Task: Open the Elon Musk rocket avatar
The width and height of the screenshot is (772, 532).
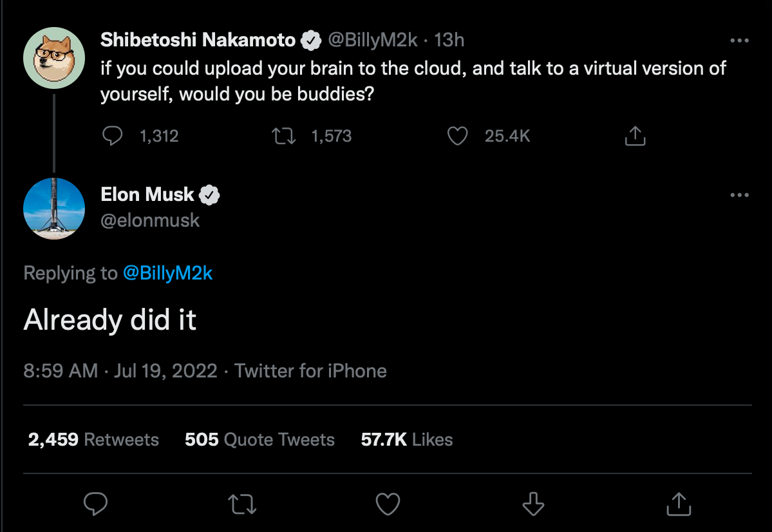Action: [x=54, y=209]
